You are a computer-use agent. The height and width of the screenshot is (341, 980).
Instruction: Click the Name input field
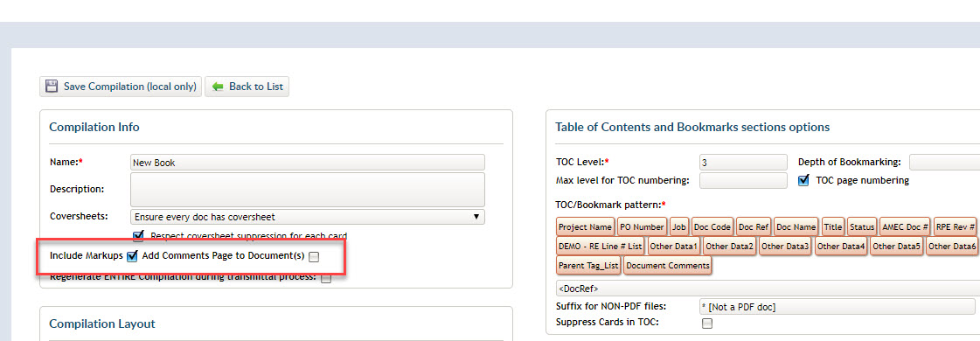308,163
